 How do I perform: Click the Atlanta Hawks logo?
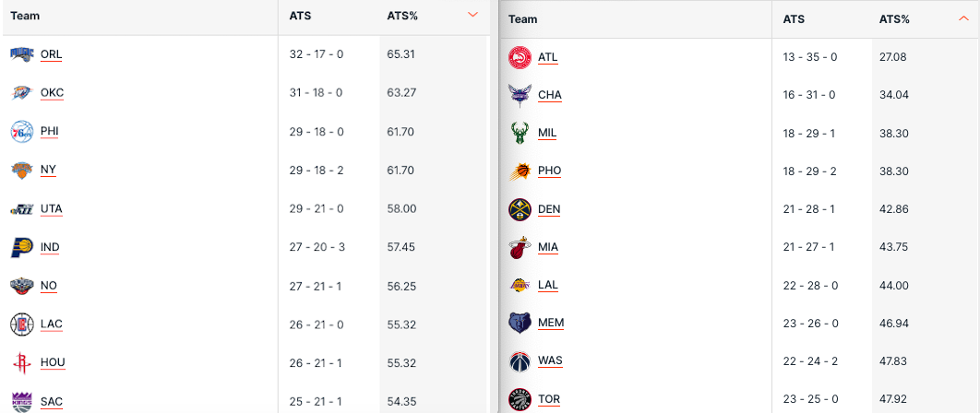pos(520,57)
